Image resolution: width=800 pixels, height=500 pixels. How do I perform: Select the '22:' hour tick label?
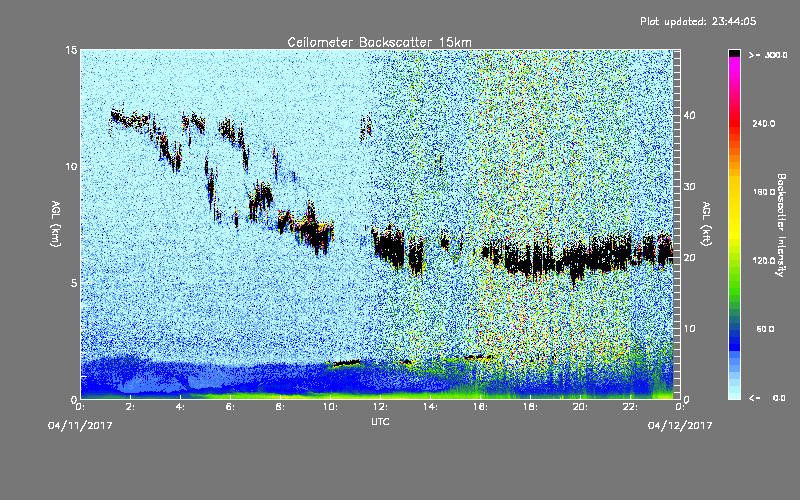(x=630, y=407)
